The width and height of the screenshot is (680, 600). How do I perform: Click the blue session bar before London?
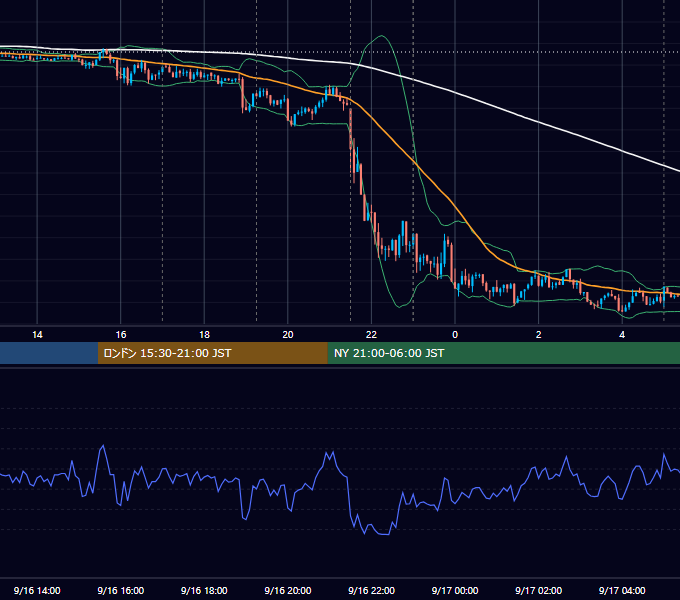(x=49, y=353)
